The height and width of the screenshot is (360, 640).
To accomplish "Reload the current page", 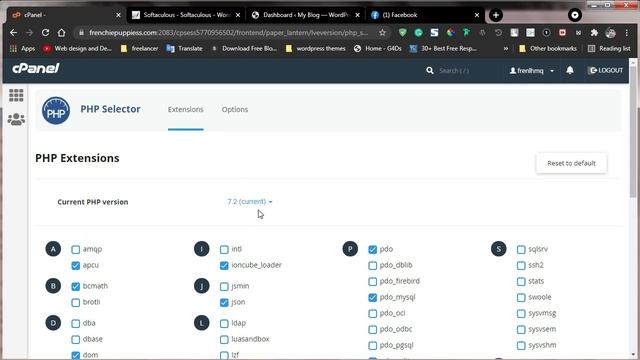I will click(45, 32).
